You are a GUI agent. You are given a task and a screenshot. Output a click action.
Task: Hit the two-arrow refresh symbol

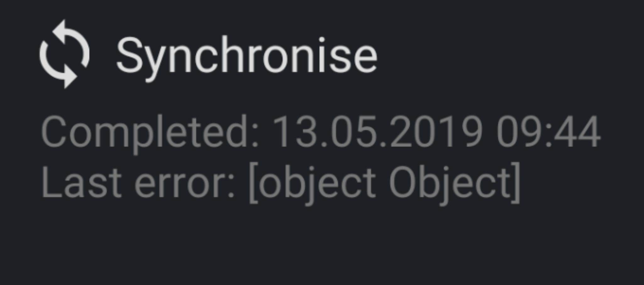pyautogui.click(x=64, y=54)
